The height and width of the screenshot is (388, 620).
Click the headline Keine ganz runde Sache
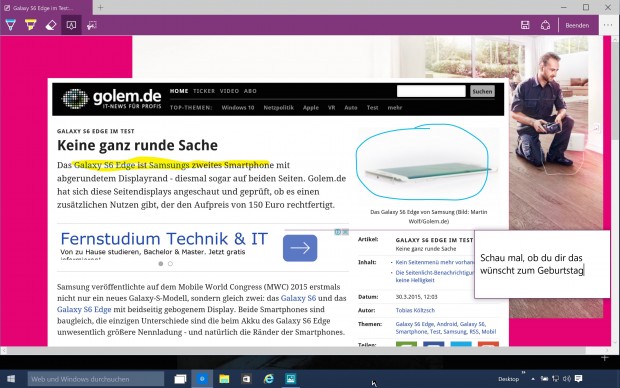click(137, 146)
